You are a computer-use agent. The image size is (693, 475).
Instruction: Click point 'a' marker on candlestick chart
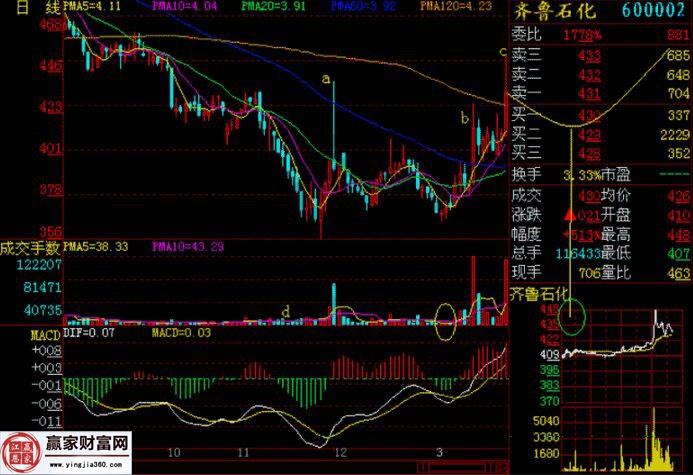pos(325,78)
